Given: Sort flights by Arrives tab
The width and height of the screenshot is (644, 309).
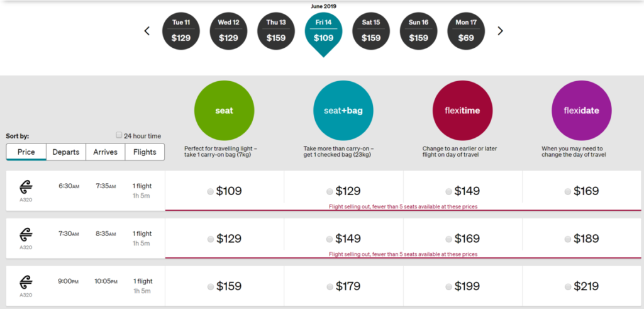Looking at the screenshot, I should pos(106,152).
